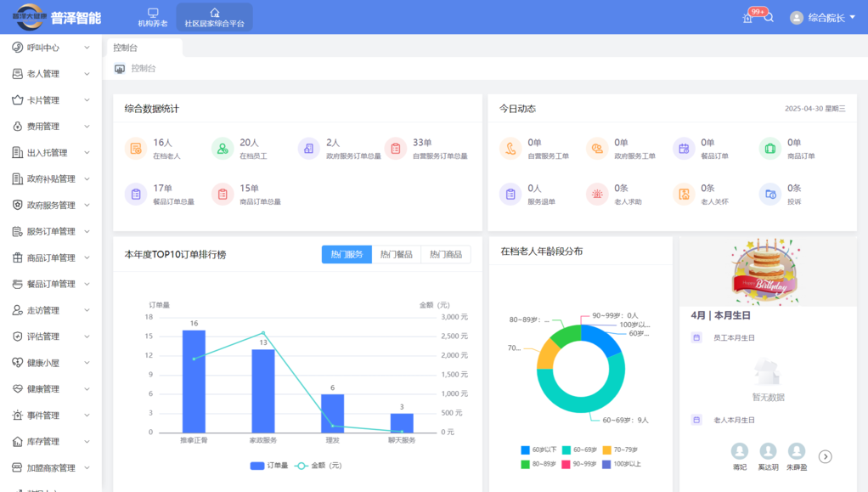
Task: Expand the 卡片管理 menu chevron
Action: click(87, 100)
